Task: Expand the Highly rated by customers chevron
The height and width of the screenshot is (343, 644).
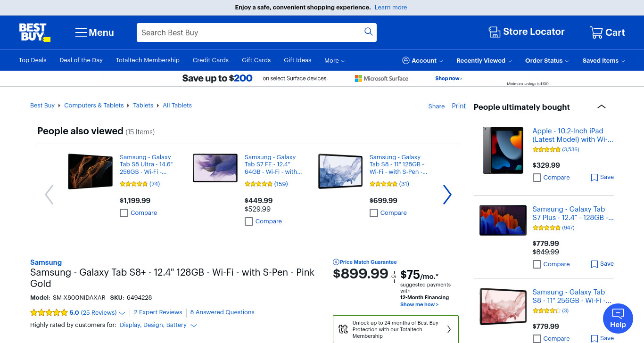Action: pos(193,325)
